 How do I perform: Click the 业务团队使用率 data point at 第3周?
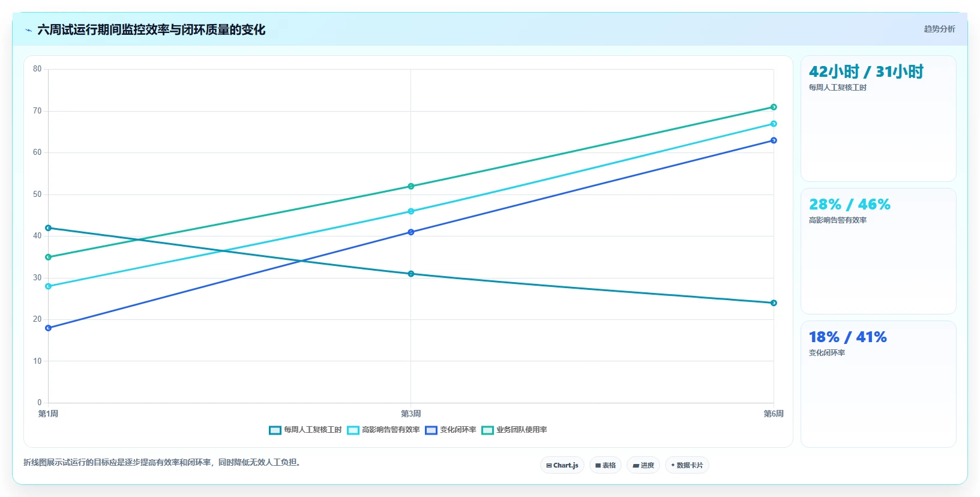click(411, 186)
